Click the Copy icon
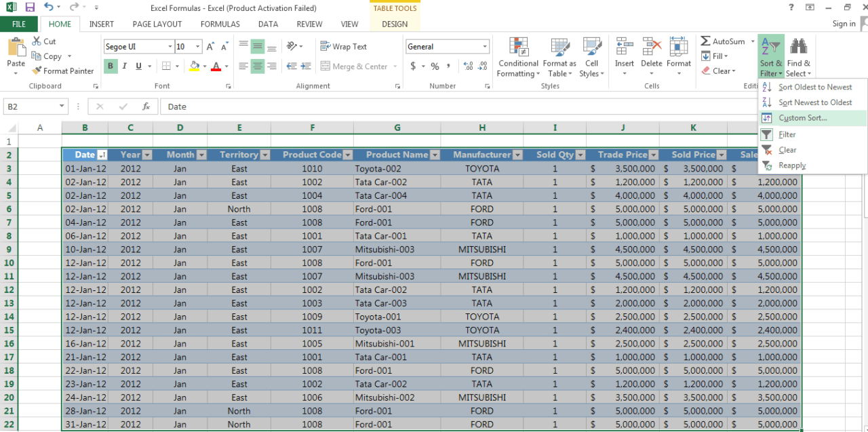 [37, 56]
